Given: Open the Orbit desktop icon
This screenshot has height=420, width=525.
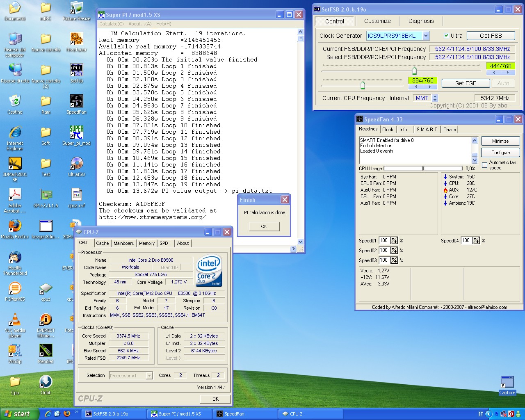Looking at the screenshot, I should (x=46, y=385).
